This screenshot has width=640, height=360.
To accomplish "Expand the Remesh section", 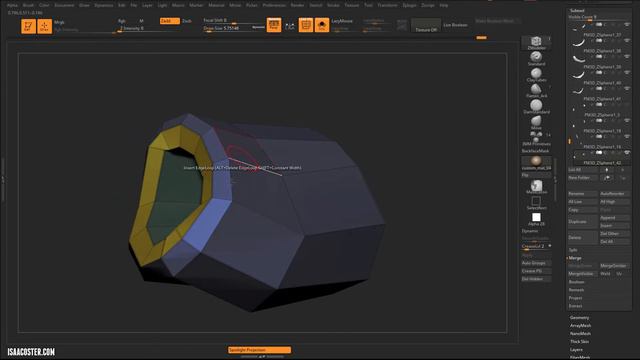I will point(576,290).
